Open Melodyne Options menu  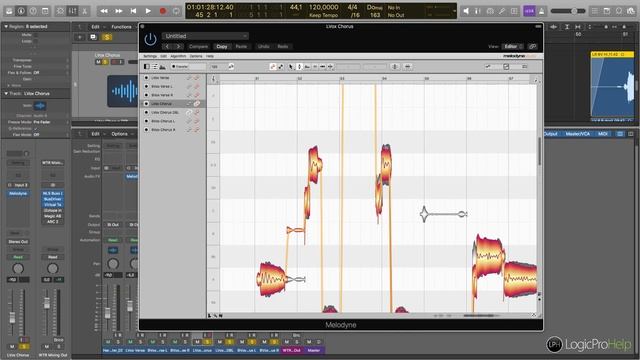(196, 56)
